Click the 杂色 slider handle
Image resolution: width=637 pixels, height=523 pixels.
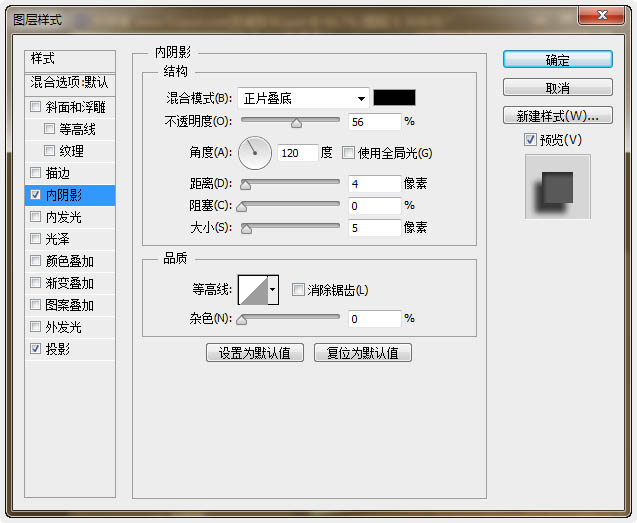click(242, 320)
